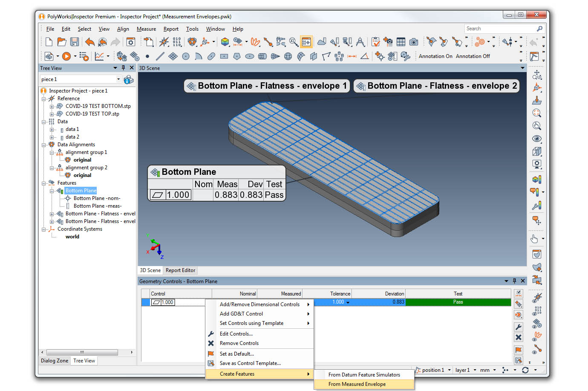
Task: Create a line feature icon
Action: coord(160,56)
